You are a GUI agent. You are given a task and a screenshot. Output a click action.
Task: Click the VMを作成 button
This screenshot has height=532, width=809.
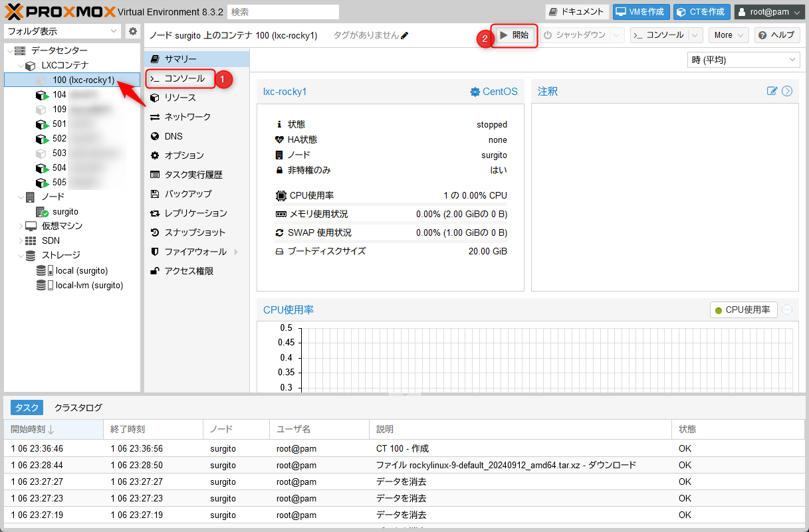pyautogui.click(x=641, y=12)
